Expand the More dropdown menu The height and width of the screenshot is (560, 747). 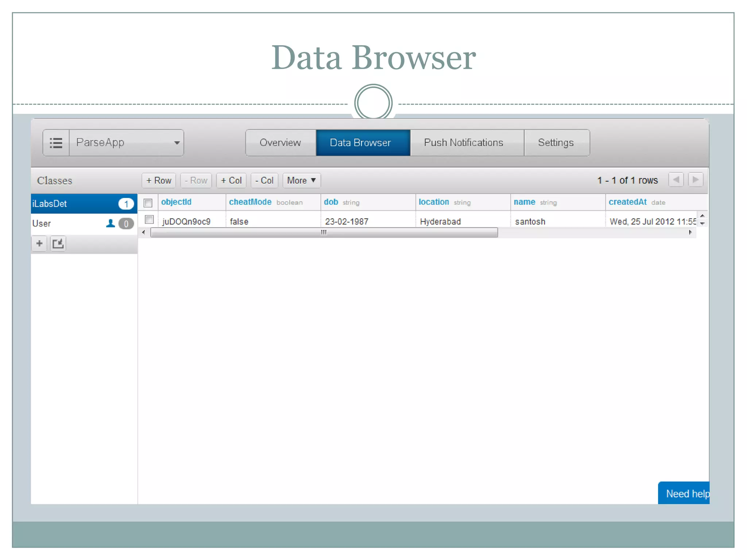[x=302, y=180]
